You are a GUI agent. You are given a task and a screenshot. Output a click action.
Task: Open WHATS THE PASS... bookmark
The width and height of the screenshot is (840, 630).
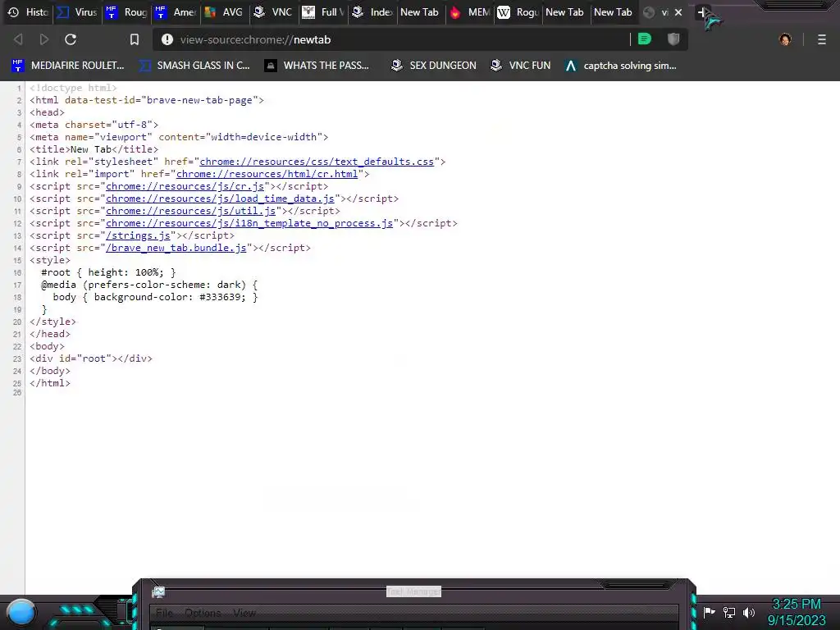click(317, 66)
